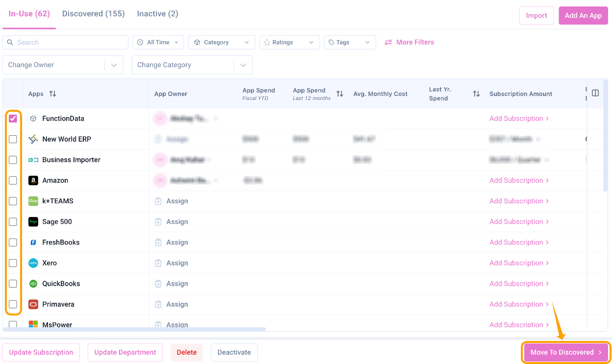The width and height of the screenshot is (612, 364).
Task: Click the FreshBooks logo icon
Action: point(33,242)
